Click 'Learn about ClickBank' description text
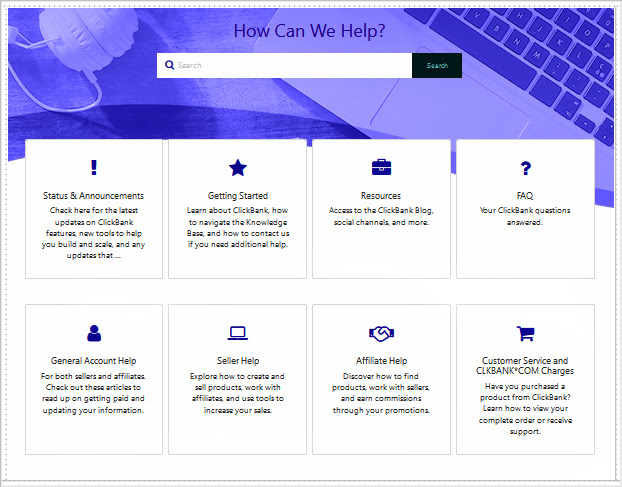The width and height of the screenshot is (622, 487). pyautogui.click(x=238, y=227)
